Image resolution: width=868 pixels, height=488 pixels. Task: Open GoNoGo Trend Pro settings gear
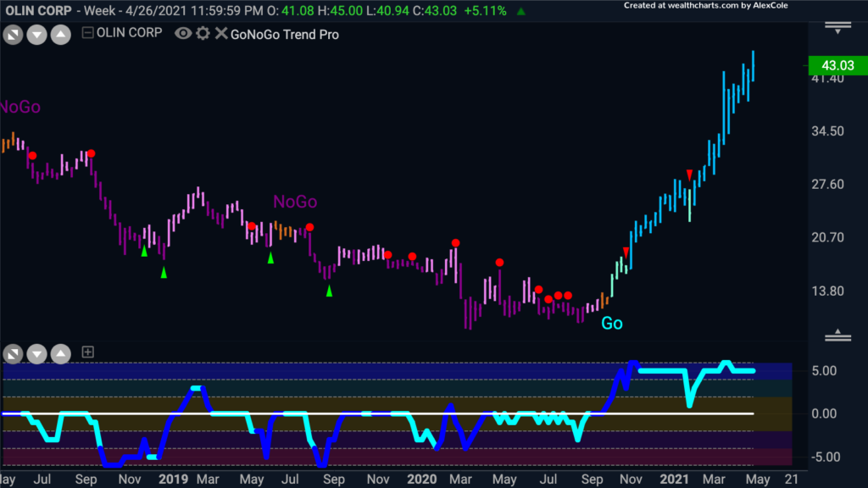click(x=203, y=34)
